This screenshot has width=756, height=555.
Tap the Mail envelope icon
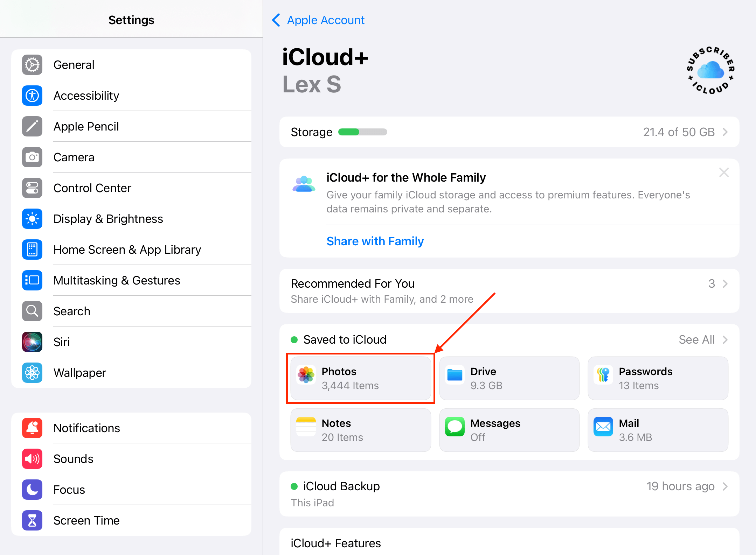pyautogui.click(x=603, y=427)
